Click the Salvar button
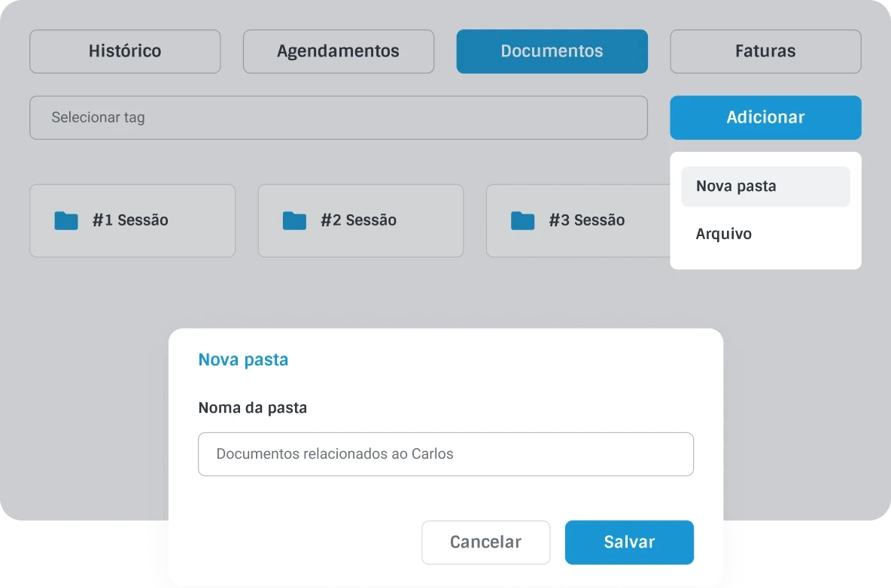Screen dimensions: 891x588 [629, 542]
